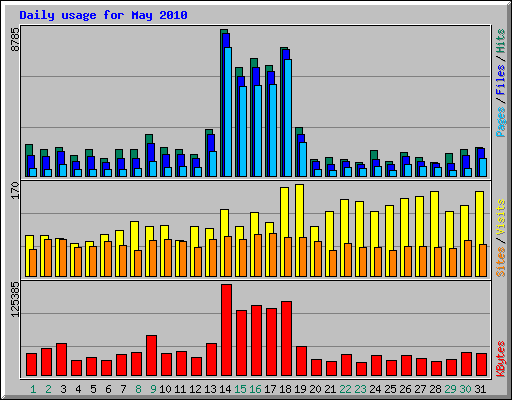Image resolution: width=512 pixels, height=400 pixels.
Task: Choose the orange Sites bar for day 21
Action: pos(333,263)
